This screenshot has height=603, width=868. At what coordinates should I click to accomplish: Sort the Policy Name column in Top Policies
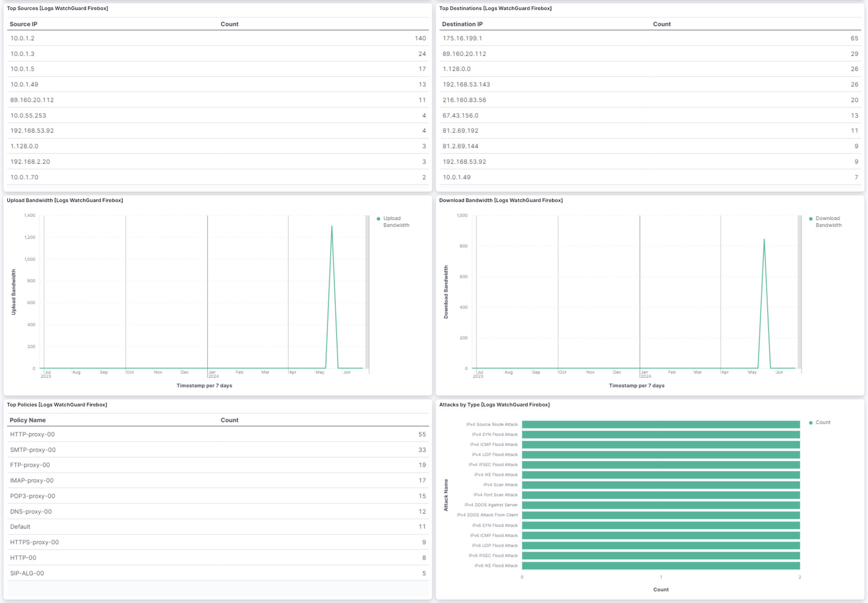(28, 420)
